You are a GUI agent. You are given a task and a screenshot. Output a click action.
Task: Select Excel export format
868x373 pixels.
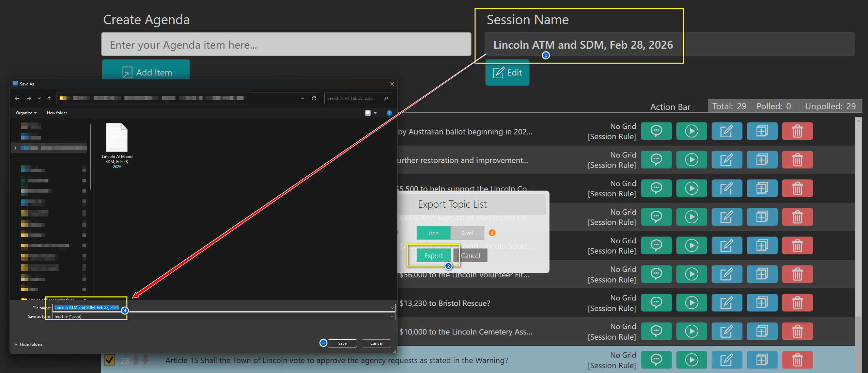467,233
